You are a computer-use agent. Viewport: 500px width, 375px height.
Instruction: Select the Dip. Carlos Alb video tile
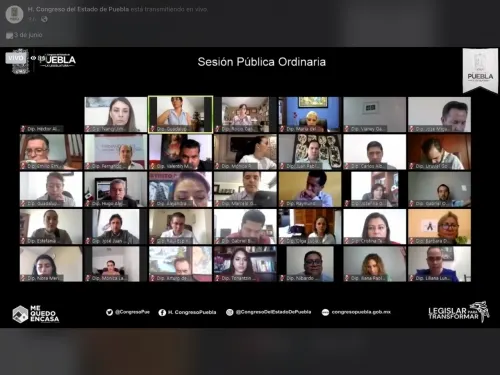pos(375,152)
